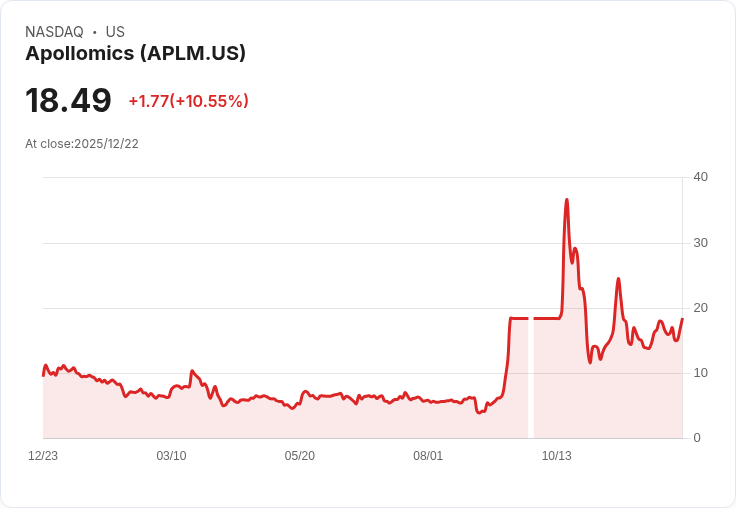
Task: Click the 20 y-axis value label
Action: (700, 308)
